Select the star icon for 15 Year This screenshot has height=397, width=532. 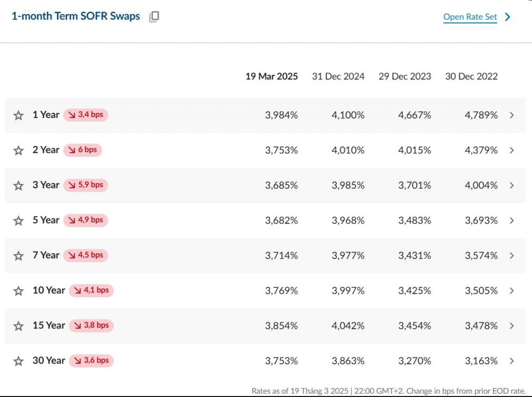pos(19,326)
